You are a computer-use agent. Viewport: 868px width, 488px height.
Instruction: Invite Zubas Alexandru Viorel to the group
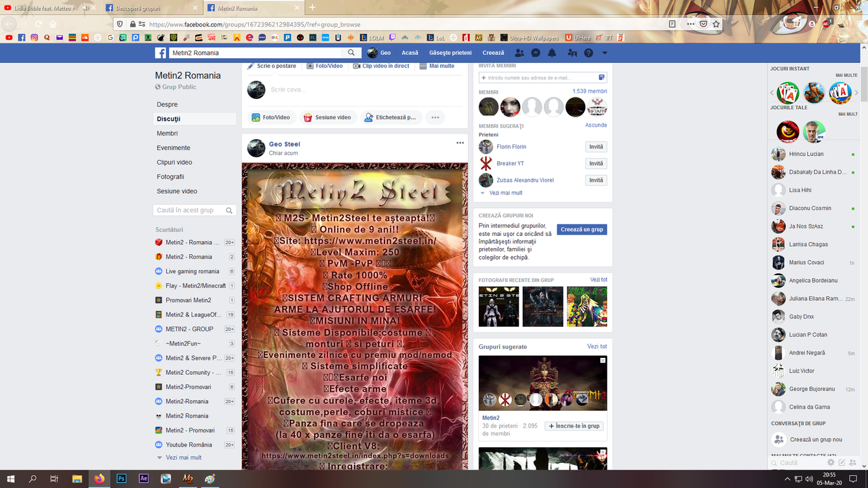point(596,180)
